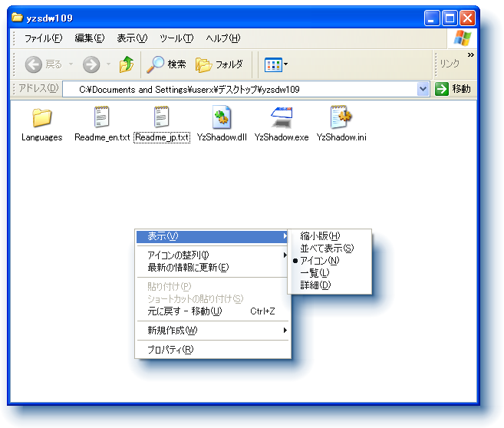Open the ヘルプ(H) menu
The image size is (504, 428).
(222, 38)
